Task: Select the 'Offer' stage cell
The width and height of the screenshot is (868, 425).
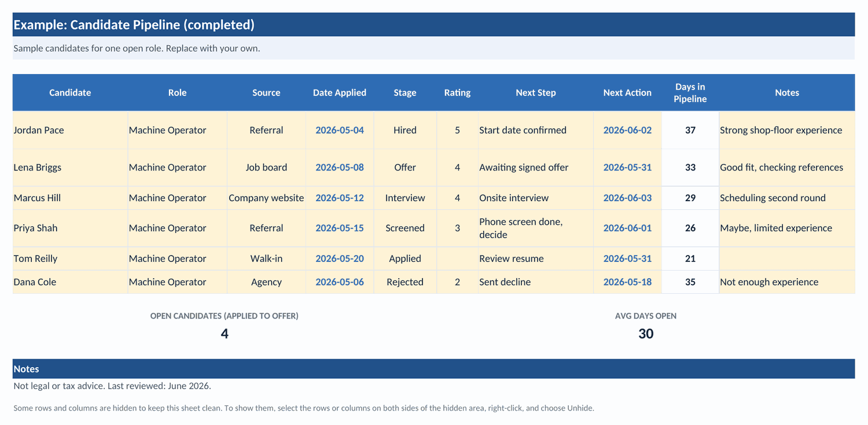Action: [x=405, y=167]
